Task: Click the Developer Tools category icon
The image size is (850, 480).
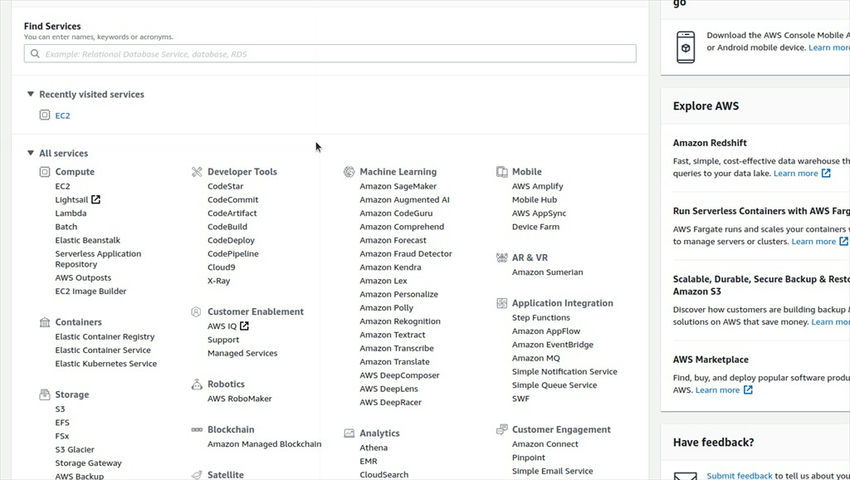Action: (197, 172)
